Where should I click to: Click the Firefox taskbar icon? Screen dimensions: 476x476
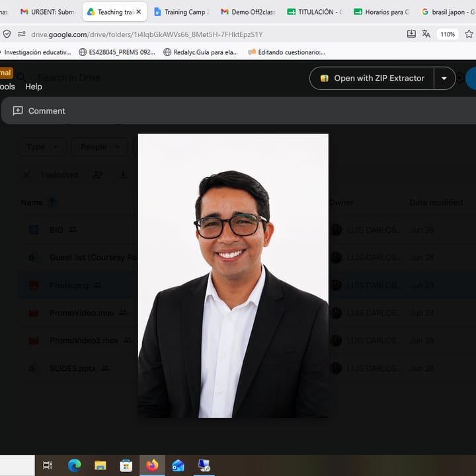152,465
